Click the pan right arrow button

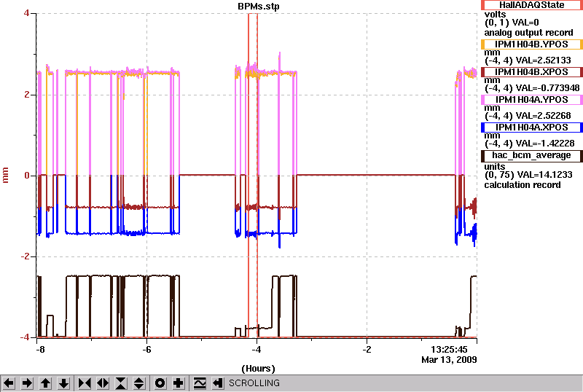coord(27,383)
